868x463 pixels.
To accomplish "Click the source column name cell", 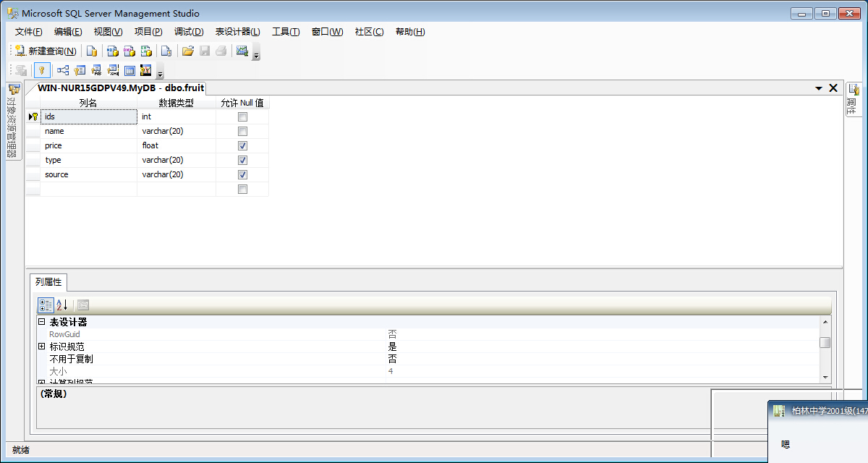I will click(88, 174).
